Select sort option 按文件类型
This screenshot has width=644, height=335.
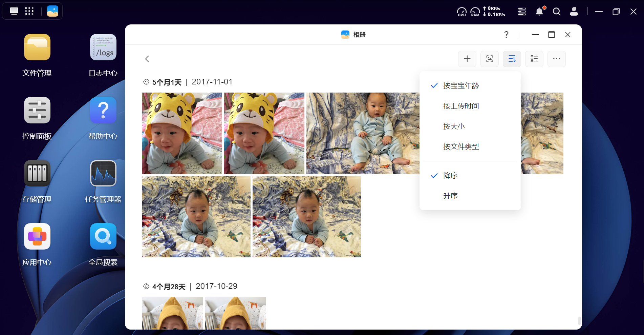[470, 147]
